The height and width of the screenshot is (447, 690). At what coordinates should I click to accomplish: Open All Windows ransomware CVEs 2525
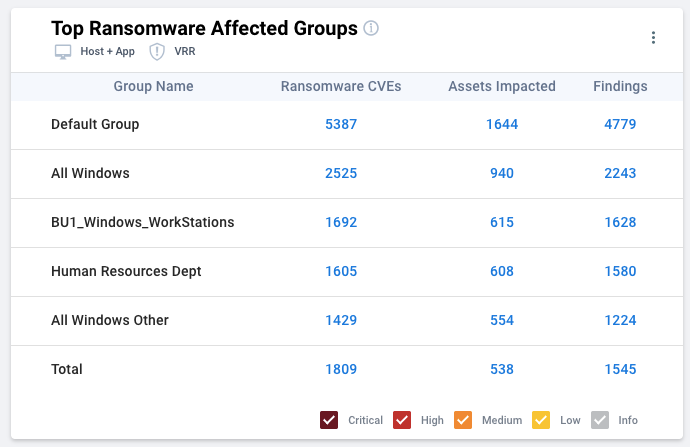click(341, 173)
